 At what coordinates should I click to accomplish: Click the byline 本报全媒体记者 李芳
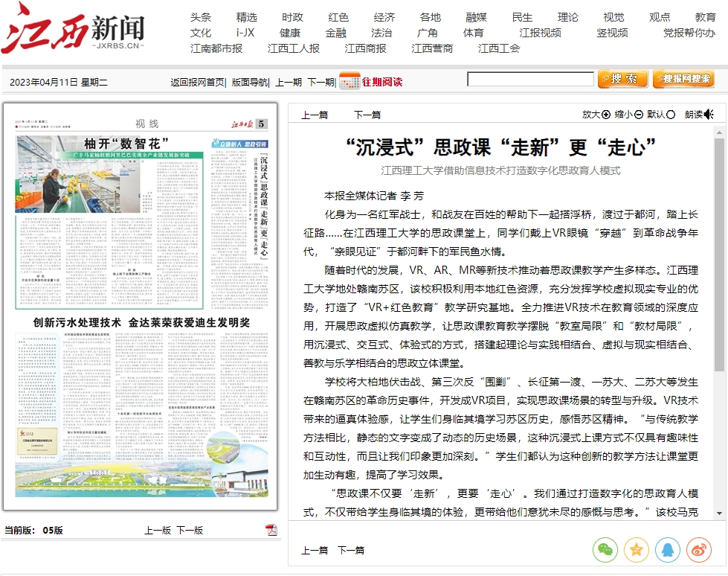pyautogui.click(x=374, y=196)
